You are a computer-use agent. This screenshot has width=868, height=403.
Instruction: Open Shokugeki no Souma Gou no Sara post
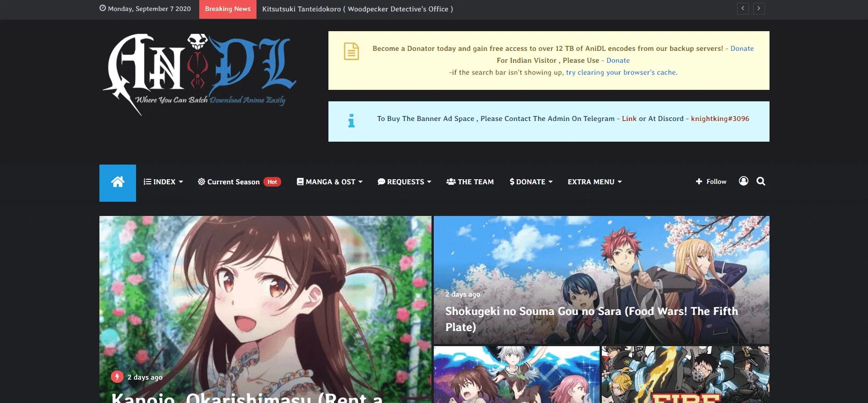(x=591, y=319)
